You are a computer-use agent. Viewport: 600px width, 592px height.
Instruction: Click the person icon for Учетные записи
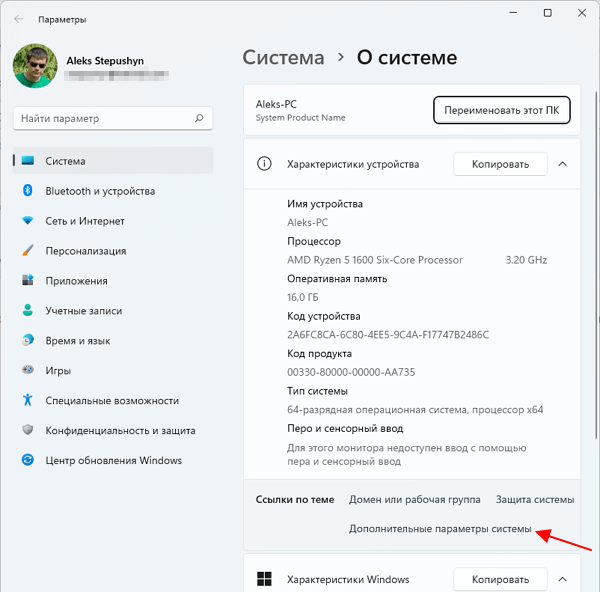(28, 310)
